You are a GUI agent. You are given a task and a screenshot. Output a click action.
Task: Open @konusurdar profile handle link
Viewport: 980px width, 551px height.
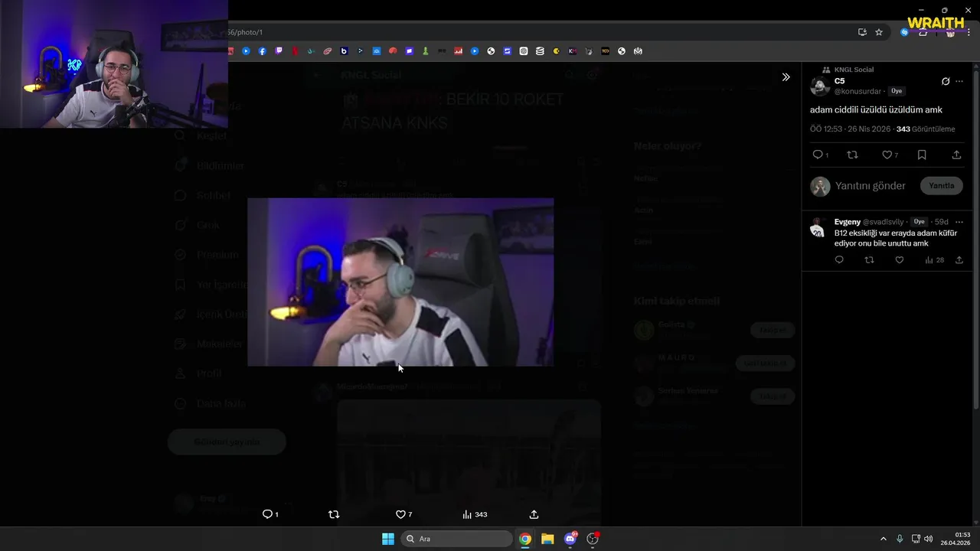click(x=857, y=91)
